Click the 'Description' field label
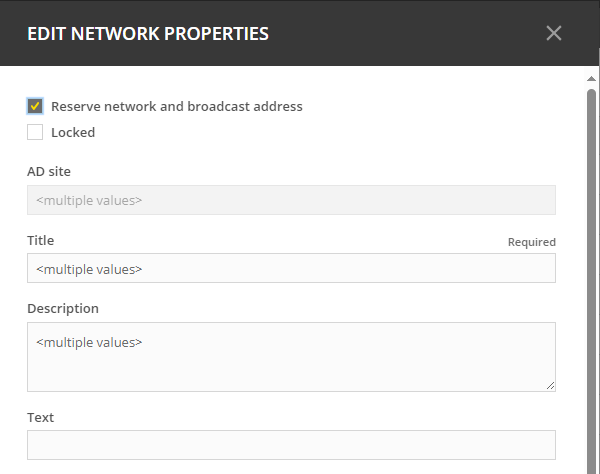This screenshot has height=474, width=600. pyautogui.click(x=63, y=309)
